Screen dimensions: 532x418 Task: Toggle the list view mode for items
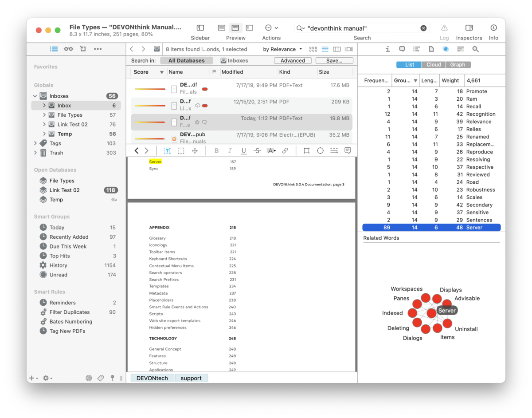coord(325,49)
